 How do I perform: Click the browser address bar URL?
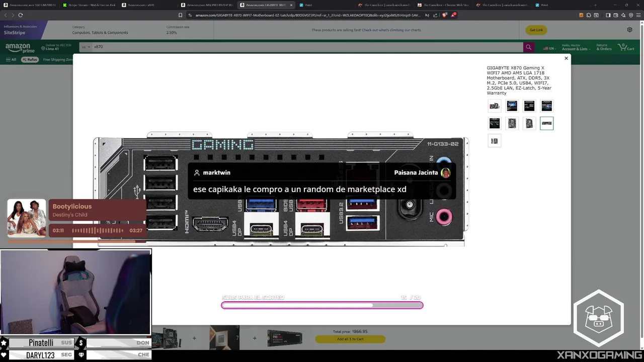pos(308,15)
